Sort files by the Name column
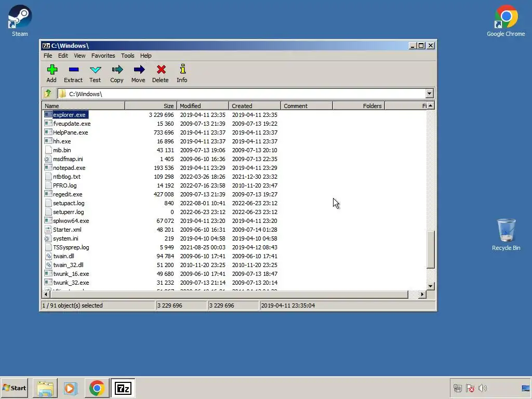This screenshot has height=399, width=532. coord(84,106)
